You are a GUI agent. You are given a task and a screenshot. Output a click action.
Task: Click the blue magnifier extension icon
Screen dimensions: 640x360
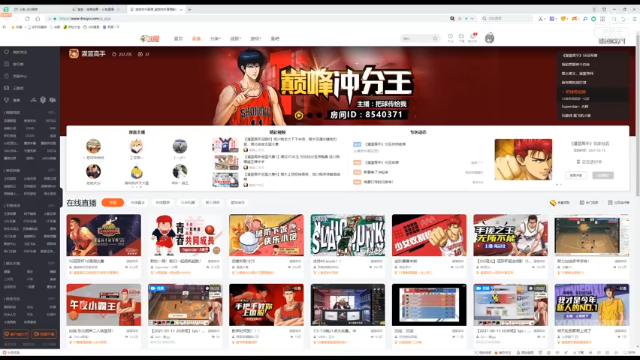pos(585,19)
